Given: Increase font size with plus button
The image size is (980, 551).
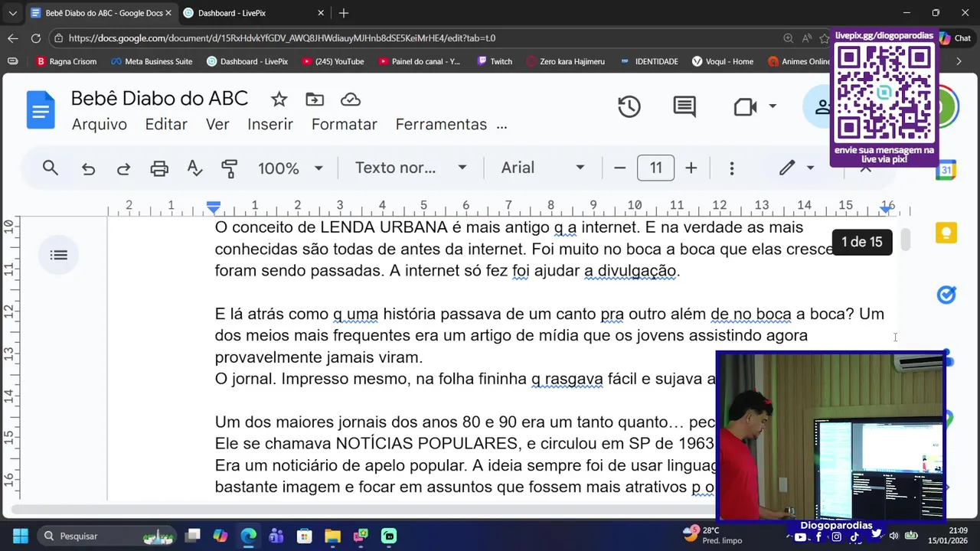Looking at the screenshot, I should (691, 168).
